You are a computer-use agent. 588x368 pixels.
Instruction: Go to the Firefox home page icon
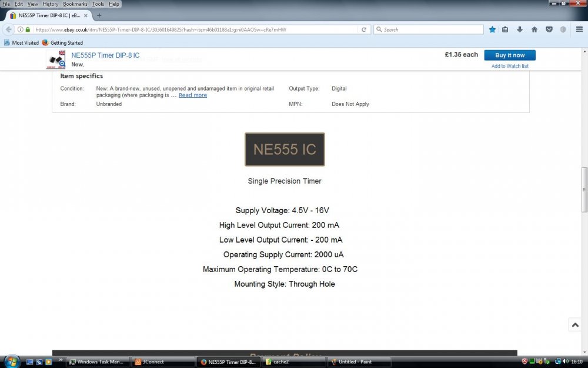534,29
